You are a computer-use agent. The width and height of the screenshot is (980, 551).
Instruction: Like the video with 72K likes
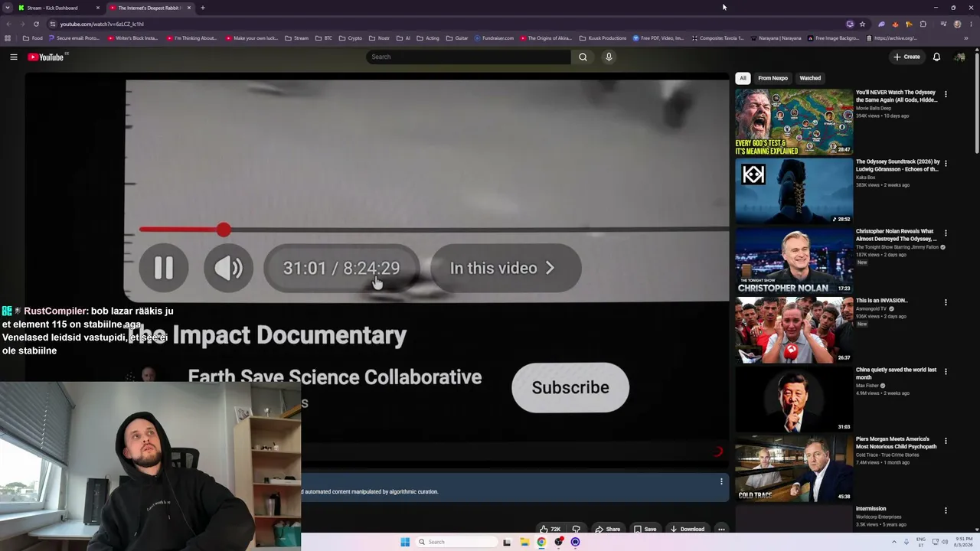[x=550, y=529]
